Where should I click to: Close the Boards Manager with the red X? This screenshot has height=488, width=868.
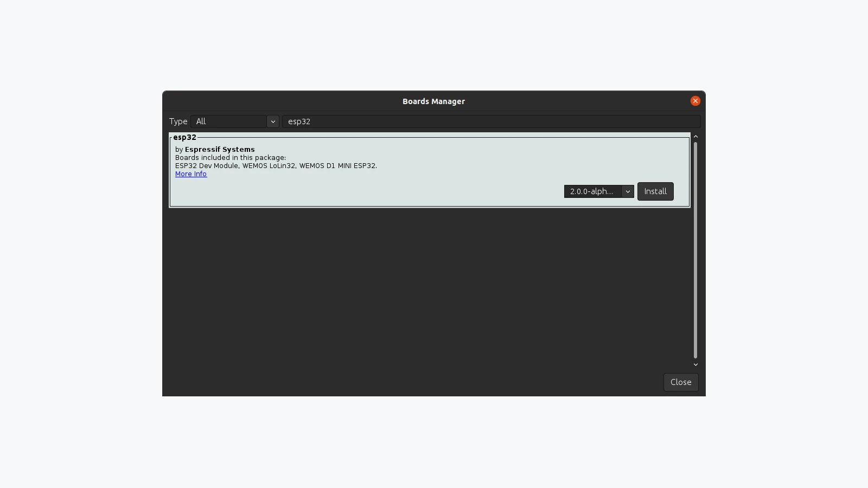[695, 101]
